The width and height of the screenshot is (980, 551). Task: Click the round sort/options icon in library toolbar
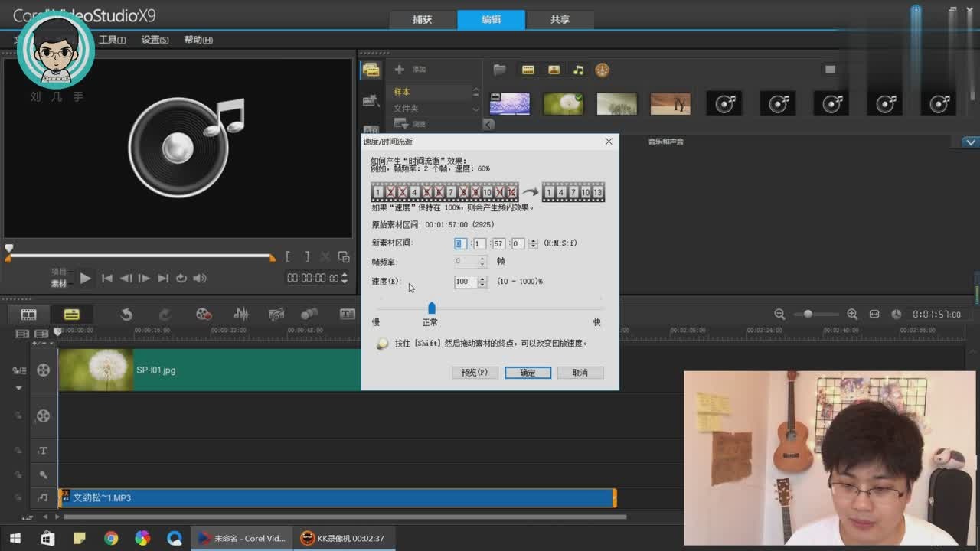tap(603, 70)
